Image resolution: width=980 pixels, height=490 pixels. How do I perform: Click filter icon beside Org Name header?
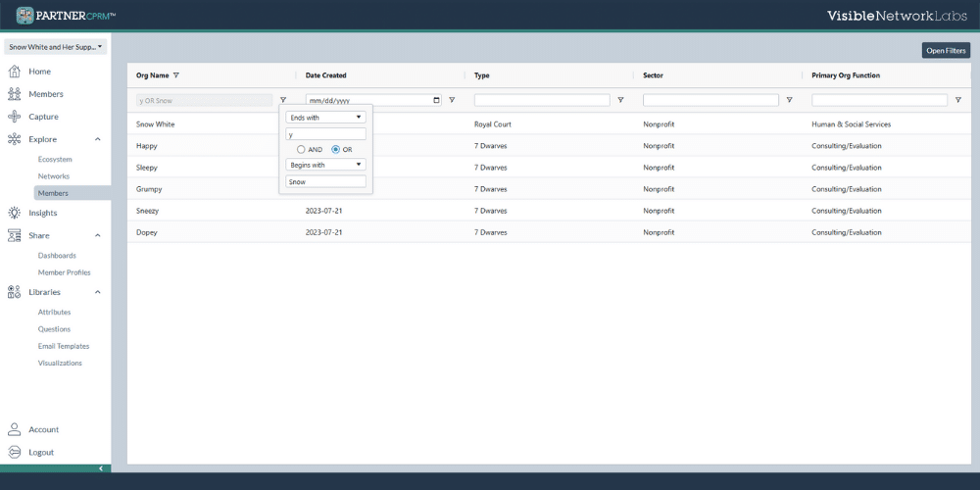pos(176,75)
